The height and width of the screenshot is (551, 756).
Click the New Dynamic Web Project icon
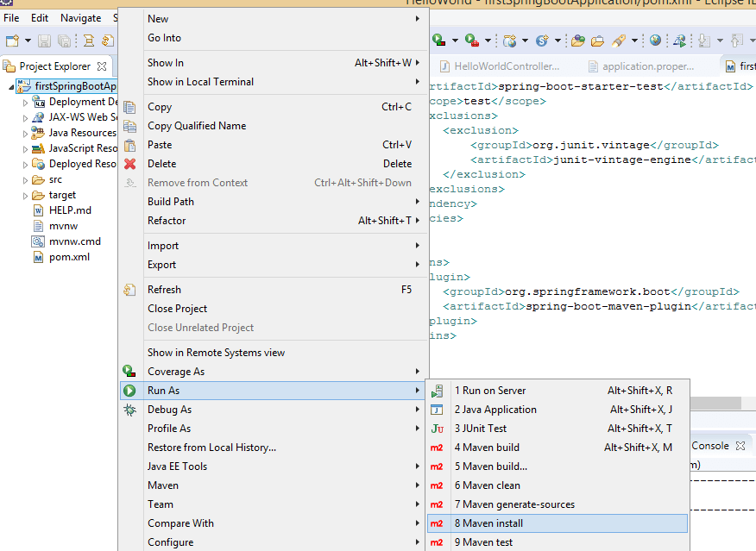(x=510, y=41)
